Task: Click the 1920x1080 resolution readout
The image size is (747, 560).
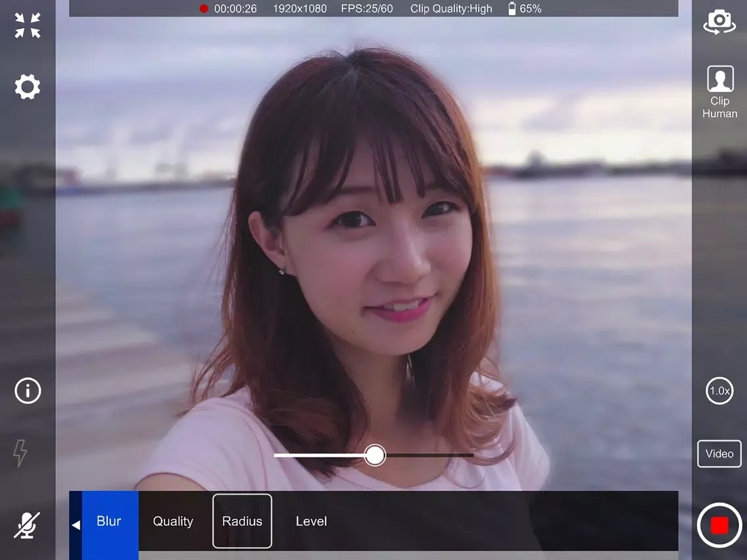Action: coord(299,9)
